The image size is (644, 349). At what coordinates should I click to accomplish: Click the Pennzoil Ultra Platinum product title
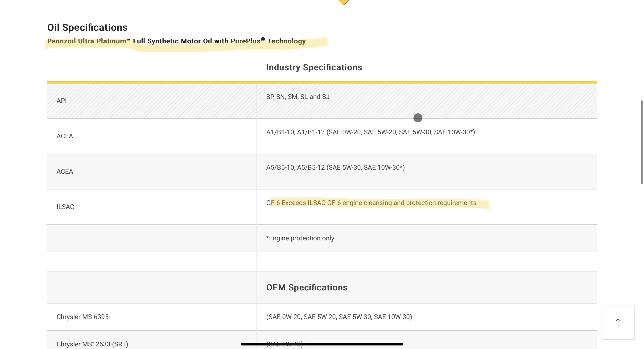click(x=176, y=41)
